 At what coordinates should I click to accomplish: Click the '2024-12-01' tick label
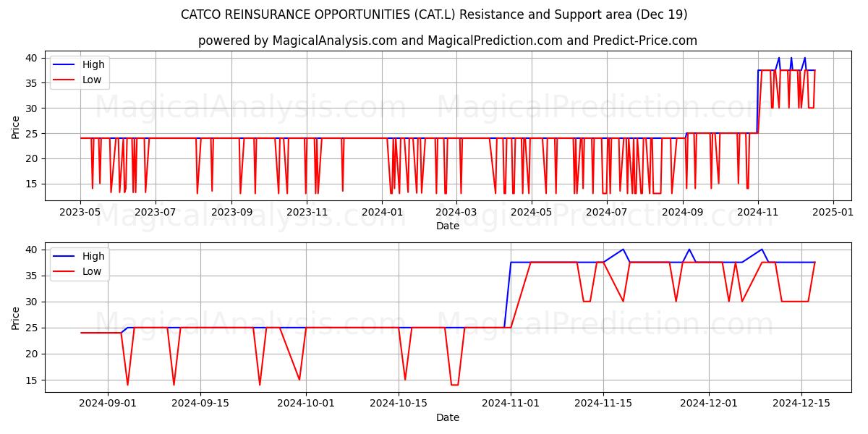click(x=709, y=403)
